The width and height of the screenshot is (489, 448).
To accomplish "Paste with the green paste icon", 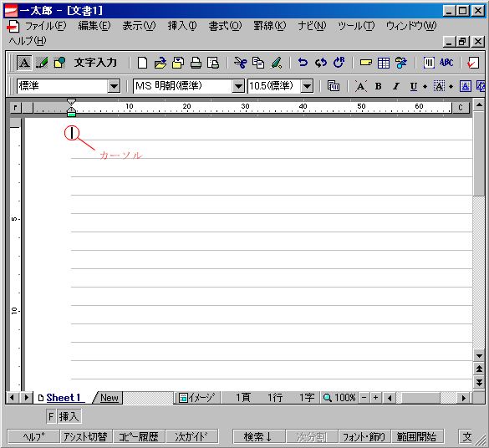I will [277, 63].
